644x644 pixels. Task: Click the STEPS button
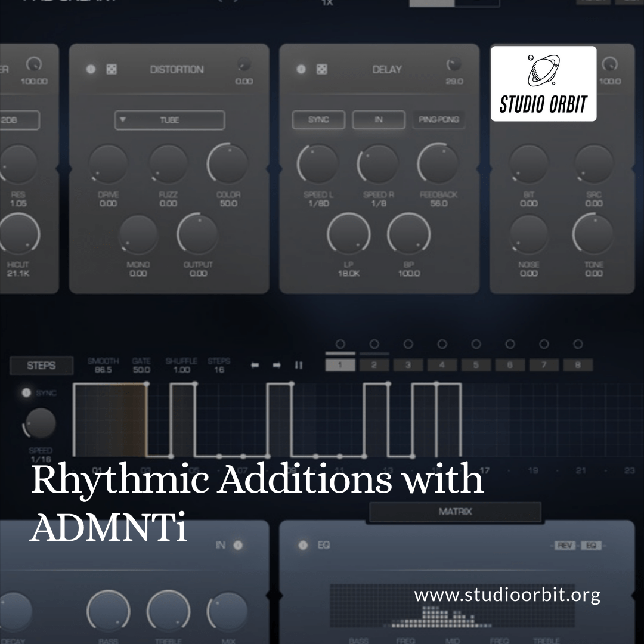tap(41, 366)
